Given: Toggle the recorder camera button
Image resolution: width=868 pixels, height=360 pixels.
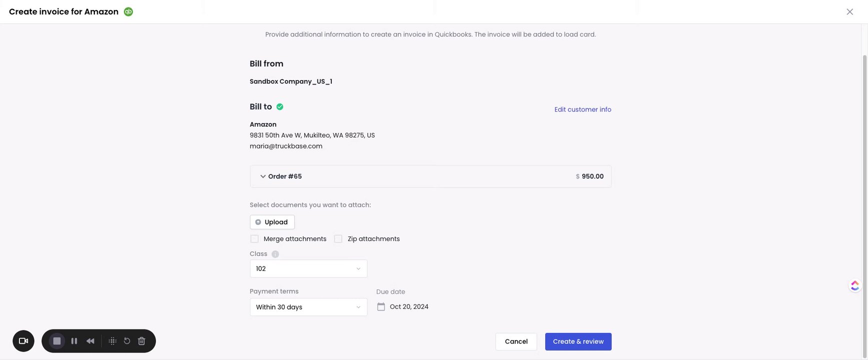Looking at the screenshot, I should pyautogui.click(x=23, y=341).
